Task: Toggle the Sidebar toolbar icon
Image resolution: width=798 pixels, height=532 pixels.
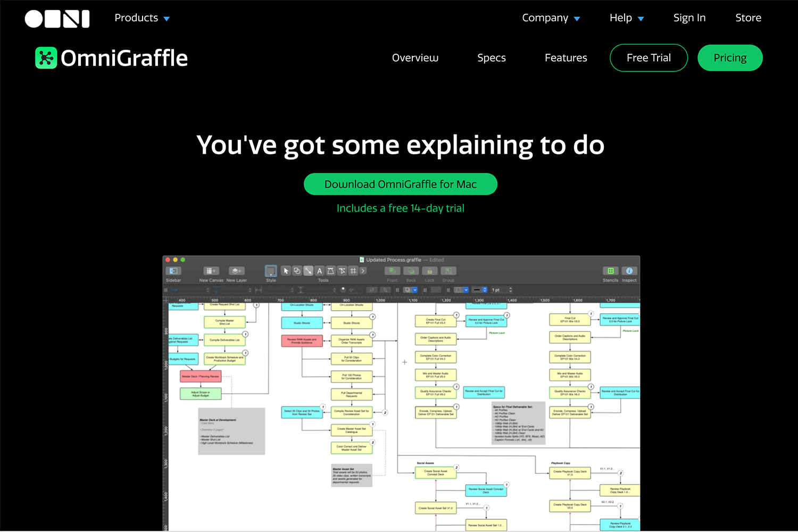Action: point(173,271)
